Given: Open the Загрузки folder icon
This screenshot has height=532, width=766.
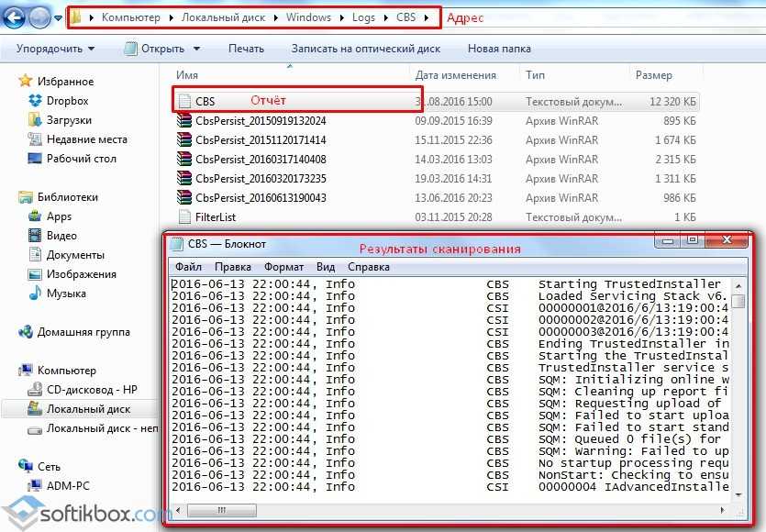Looking at the screenshot, I should point(35,120).
